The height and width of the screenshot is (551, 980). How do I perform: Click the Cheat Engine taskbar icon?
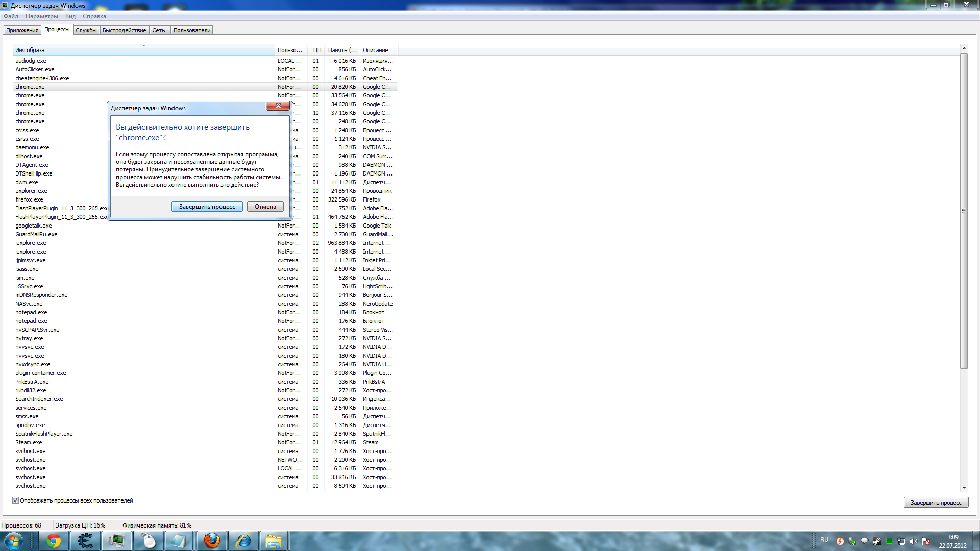click(85, 541)
